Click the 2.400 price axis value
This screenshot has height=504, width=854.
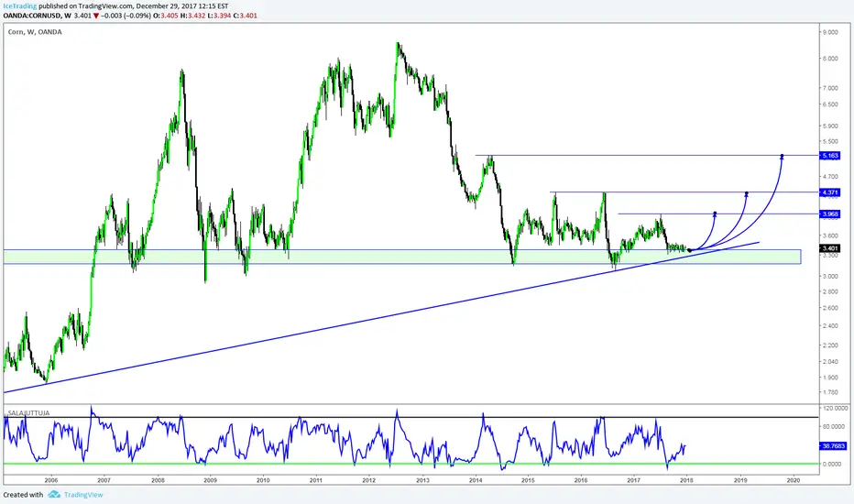(830, 326)
